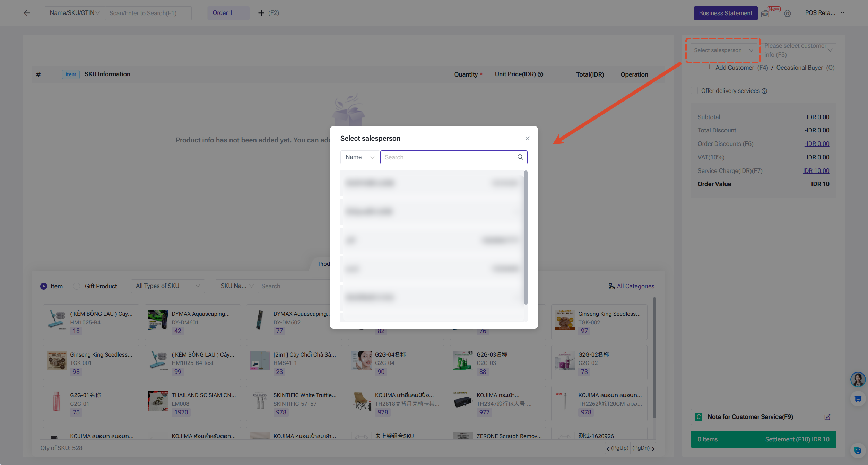Open the settings gear icon
Screen dimensions: 868x465
tap(787, 14)
